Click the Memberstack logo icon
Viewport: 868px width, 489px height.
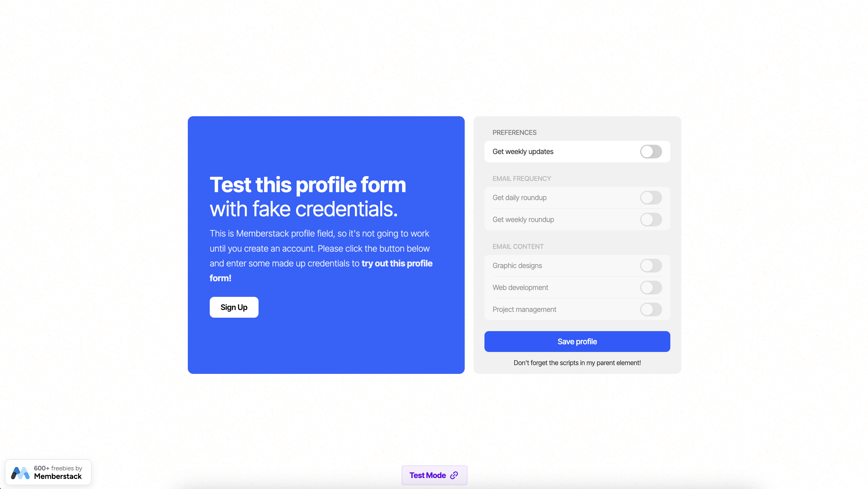(20, 473)
